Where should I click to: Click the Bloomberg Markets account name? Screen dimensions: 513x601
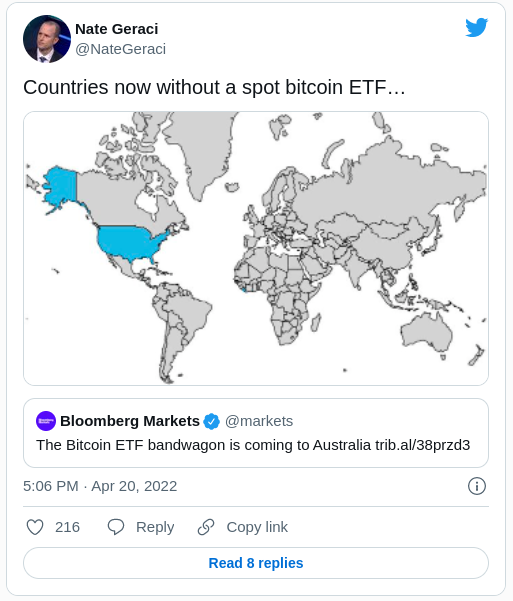pyautogui.click(x=130, y=421)
